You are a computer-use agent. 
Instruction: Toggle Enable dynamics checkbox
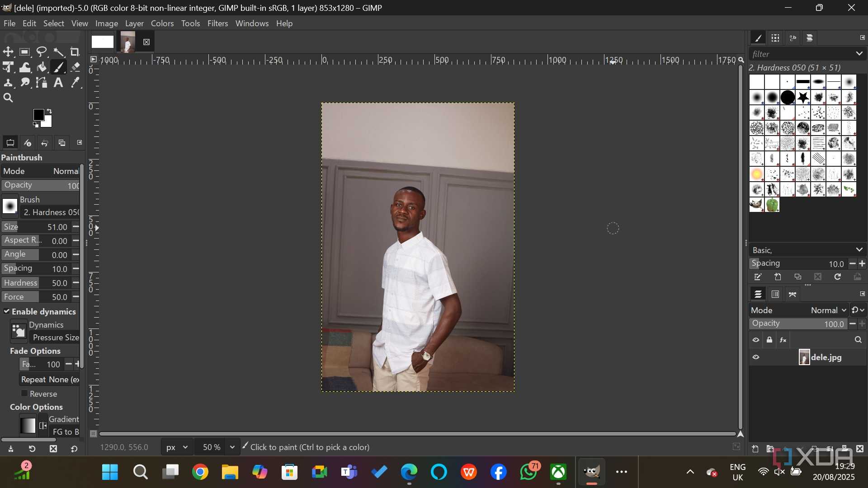pos(7,311)
